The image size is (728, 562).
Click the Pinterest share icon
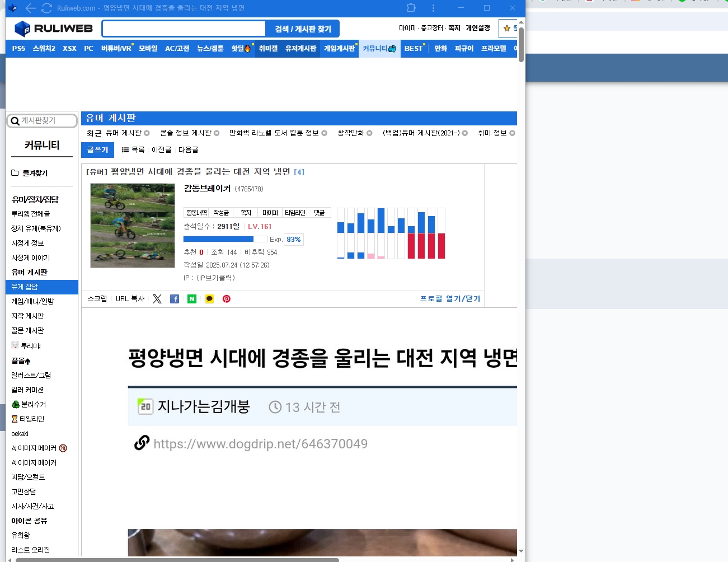[227, 299]
